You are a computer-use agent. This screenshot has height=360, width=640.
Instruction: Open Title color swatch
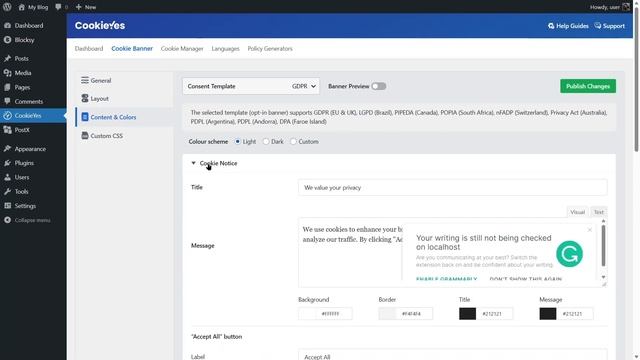pos(467,313)
